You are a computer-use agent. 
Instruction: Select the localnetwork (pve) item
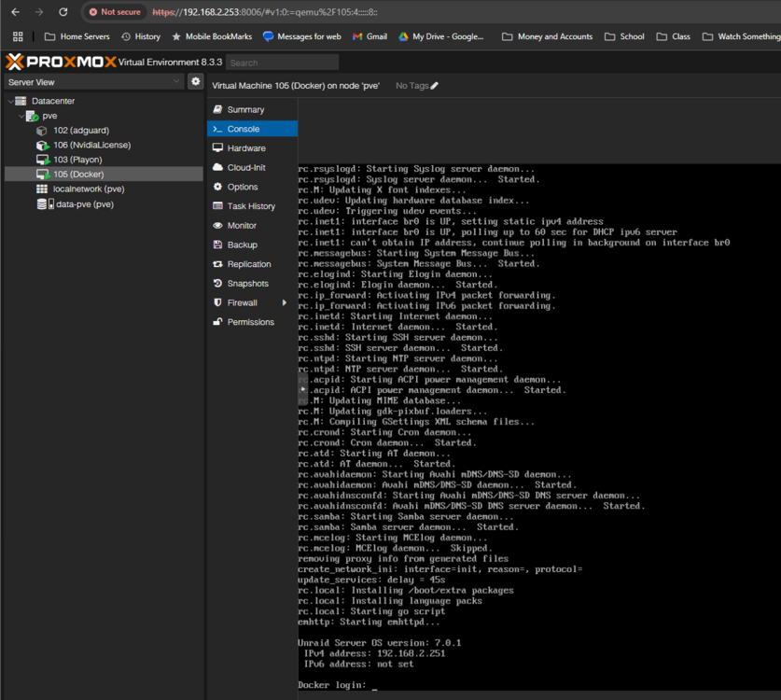[x=80, y=189]
